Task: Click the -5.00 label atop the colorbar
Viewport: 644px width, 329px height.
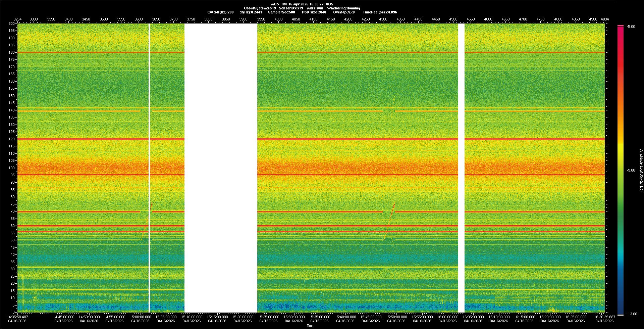Action: (x=631, y=27)
